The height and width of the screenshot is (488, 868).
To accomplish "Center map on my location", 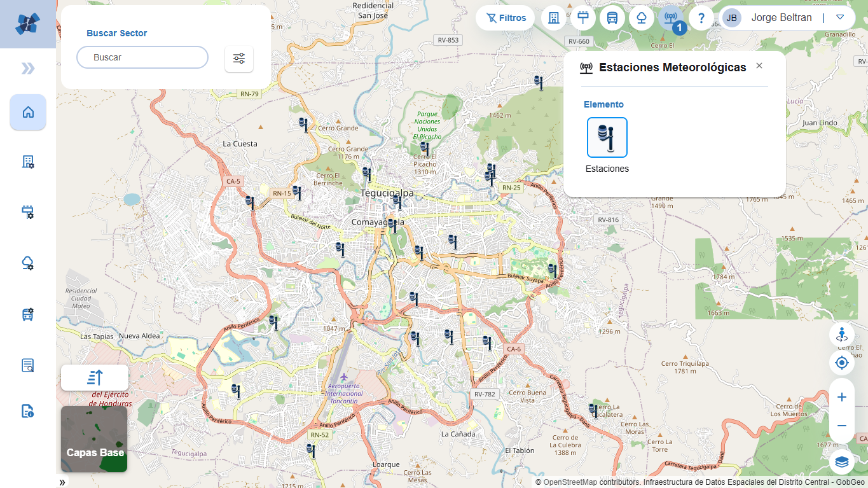I will coord(842,363).
